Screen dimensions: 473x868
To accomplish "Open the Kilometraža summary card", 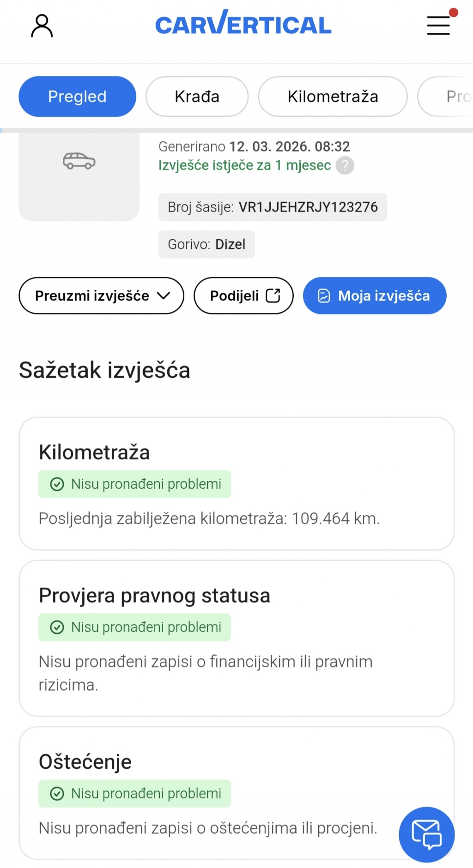I will [236, 483].
